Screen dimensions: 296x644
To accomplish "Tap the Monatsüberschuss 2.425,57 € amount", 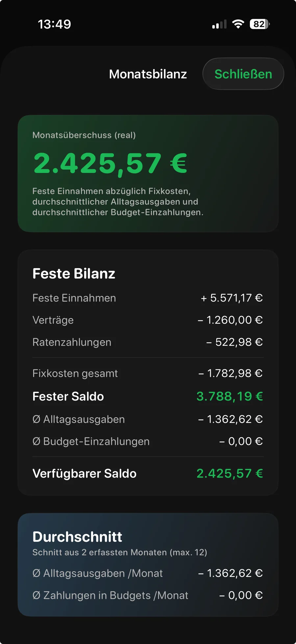I will [x=111, y=164].
